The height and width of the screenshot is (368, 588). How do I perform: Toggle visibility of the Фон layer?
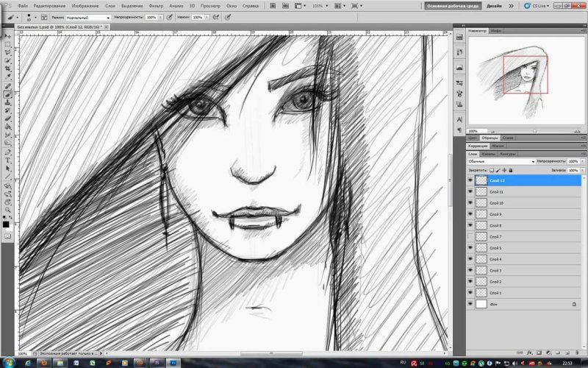(x=470, y=303)
